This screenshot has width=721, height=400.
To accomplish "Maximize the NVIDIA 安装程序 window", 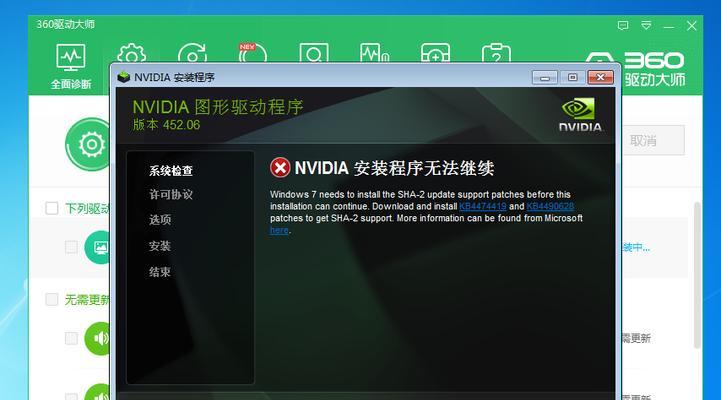I will point(572,77).
